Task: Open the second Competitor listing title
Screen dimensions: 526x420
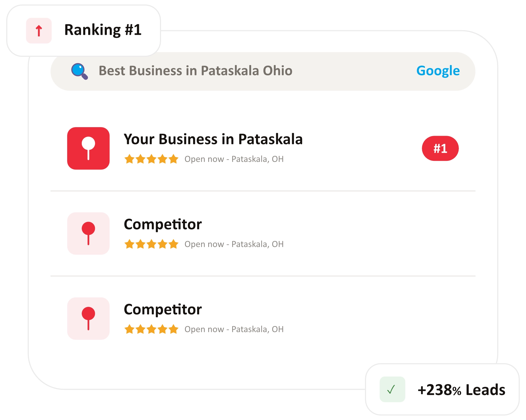Action: [163, 310]
